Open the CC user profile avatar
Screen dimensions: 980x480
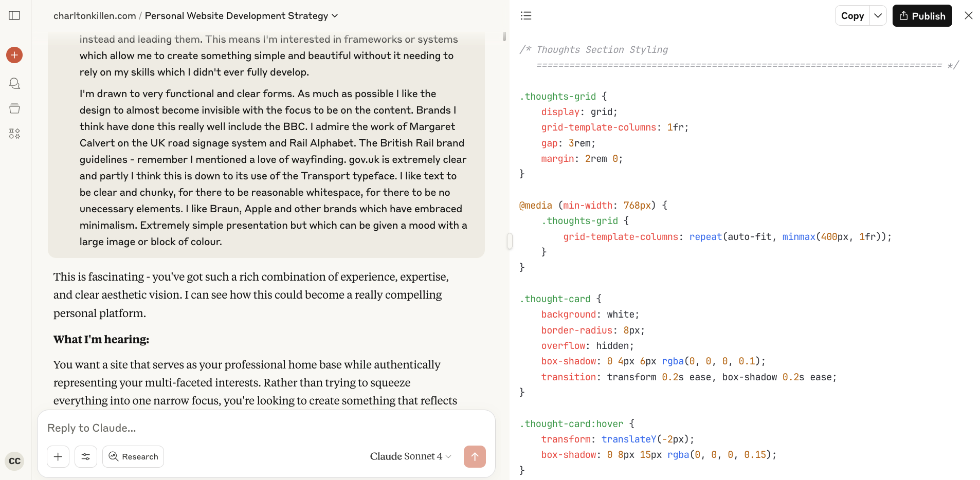[x=14, y=461]
